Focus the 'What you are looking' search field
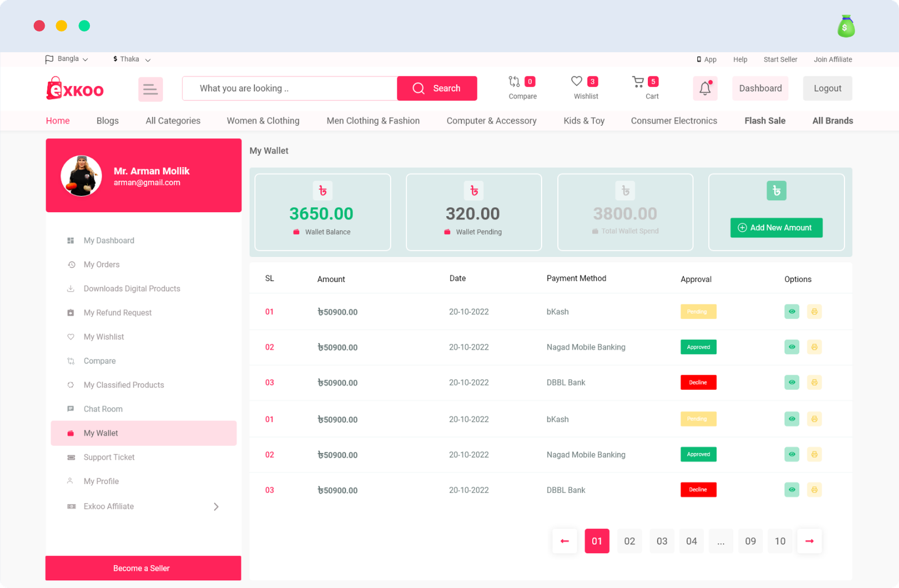This screenshot has width=899, height=588. (x=290, y=89)
